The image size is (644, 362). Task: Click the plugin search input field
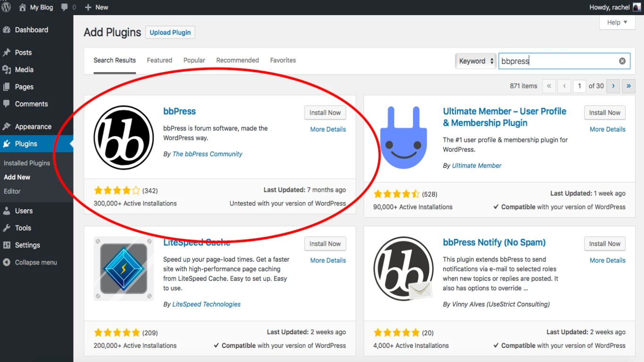[x=564, y=61]
